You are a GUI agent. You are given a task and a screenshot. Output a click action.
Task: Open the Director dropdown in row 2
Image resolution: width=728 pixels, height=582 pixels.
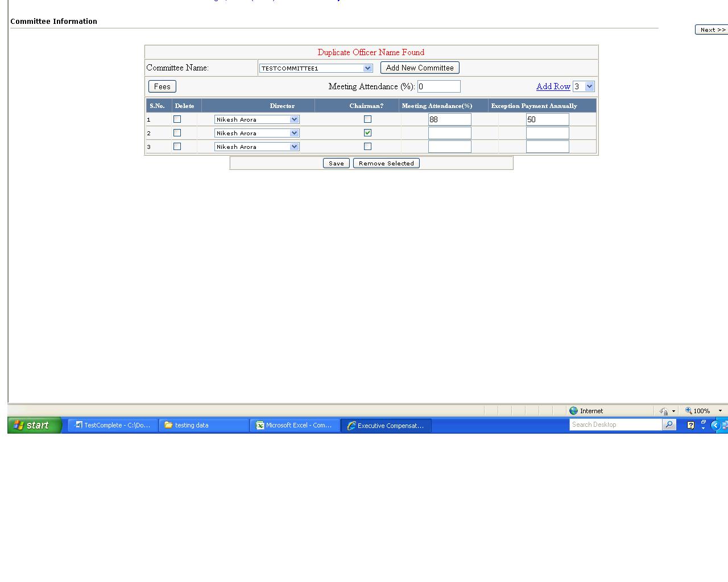[257, 133]
